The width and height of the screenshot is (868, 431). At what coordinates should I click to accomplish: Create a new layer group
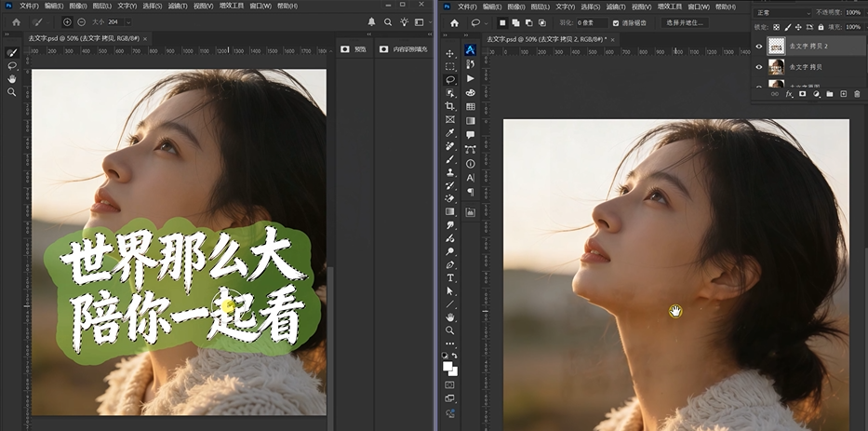[830, 94]
